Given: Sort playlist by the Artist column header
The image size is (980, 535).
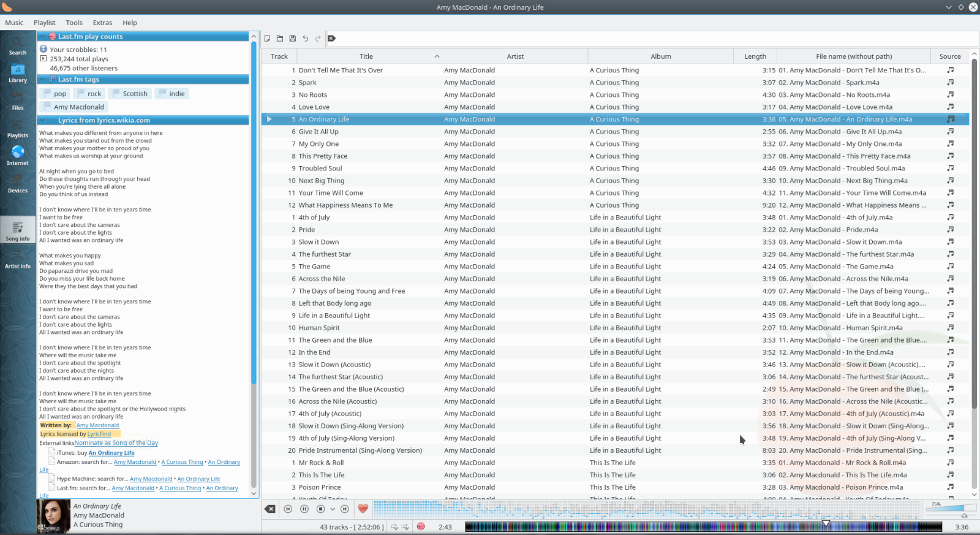Looking at the screenshot, I should [515, 56].
